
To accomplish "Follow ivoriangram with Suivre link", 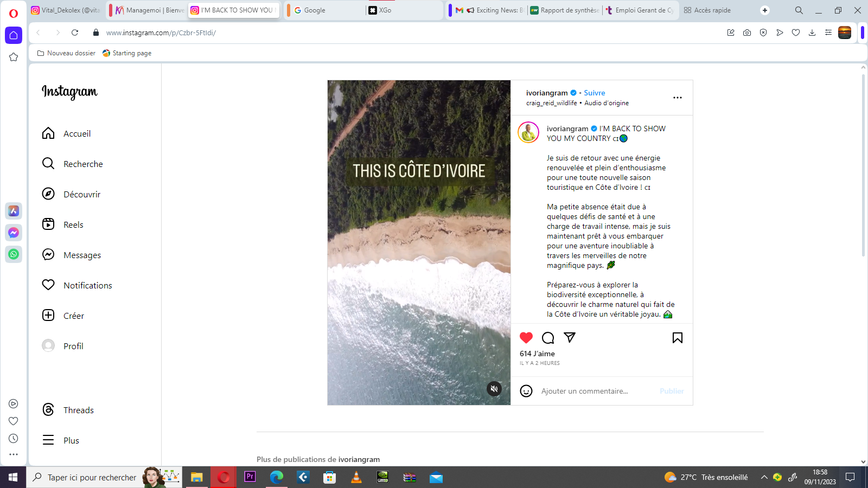I will click(594, 93).
